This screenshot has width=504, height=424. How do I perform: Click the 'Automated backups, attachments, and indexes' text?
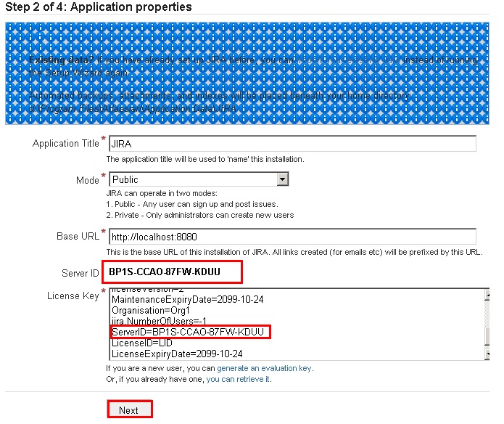(x=219, y=96)
